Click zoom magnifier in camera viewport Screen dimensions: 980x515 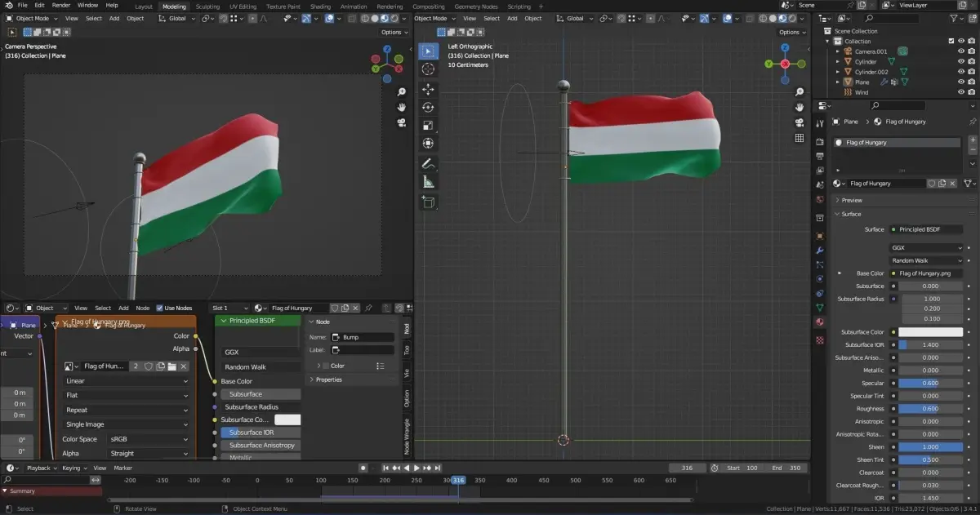tap(402, 91)
